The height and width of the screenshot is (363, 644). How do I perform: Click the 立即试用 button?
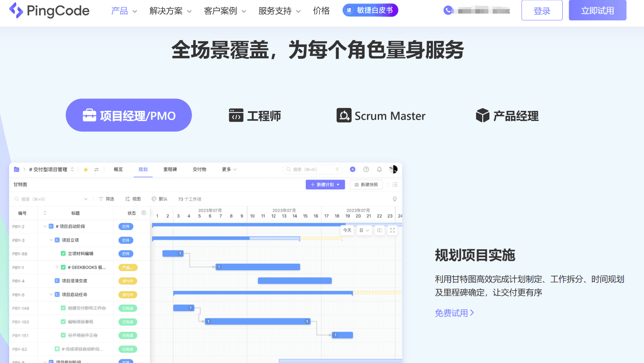598,10
